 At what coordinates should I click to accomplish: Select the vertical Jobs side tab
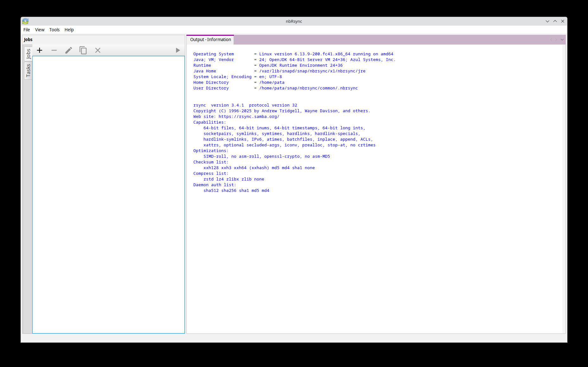tap(28, 54)
